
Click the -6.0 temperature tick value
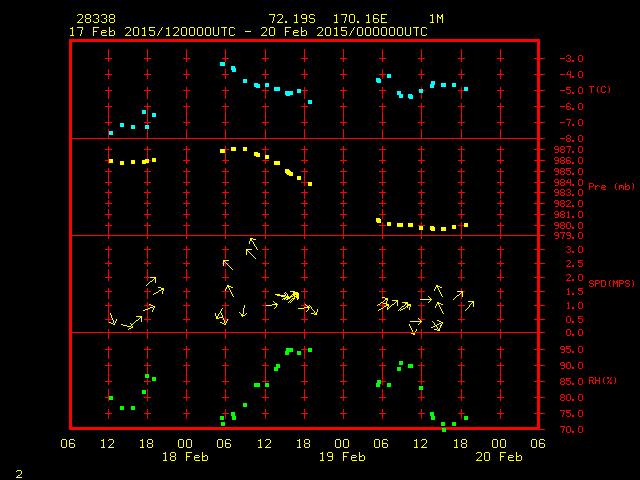pyautogui.click(x=571, y=107)
